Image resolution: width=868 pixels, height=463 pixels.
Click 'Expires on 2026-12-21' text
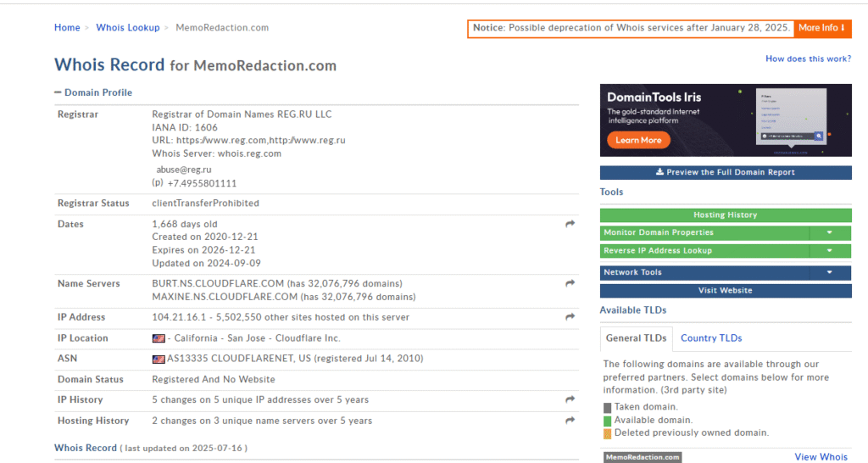point(203,250)
